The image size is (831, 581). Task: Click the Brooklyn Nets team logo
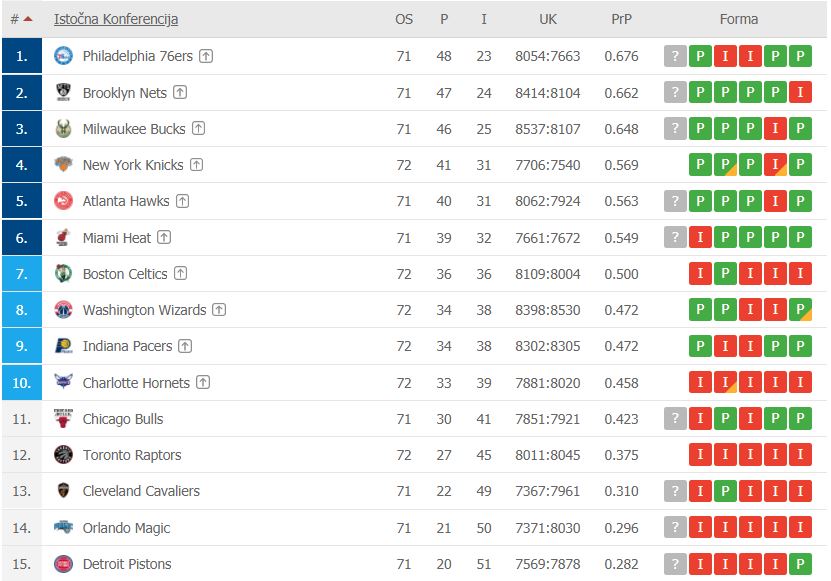[63, 93]
